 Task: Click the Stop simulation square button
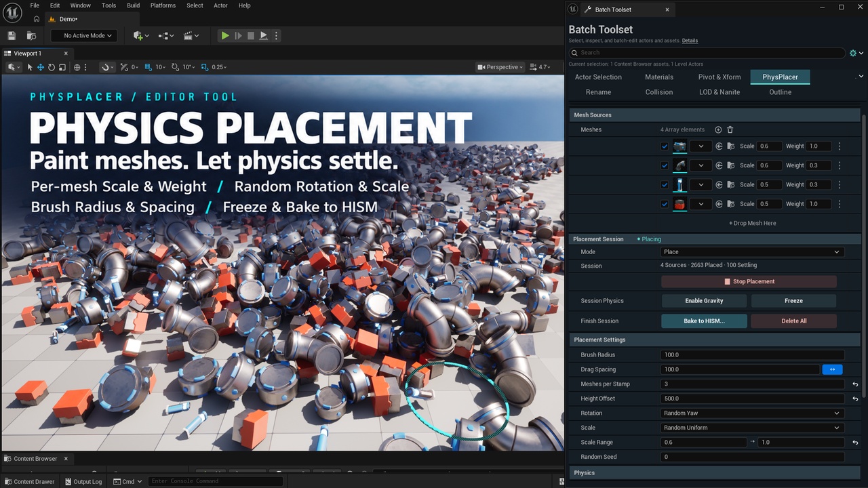coord(251,35)
